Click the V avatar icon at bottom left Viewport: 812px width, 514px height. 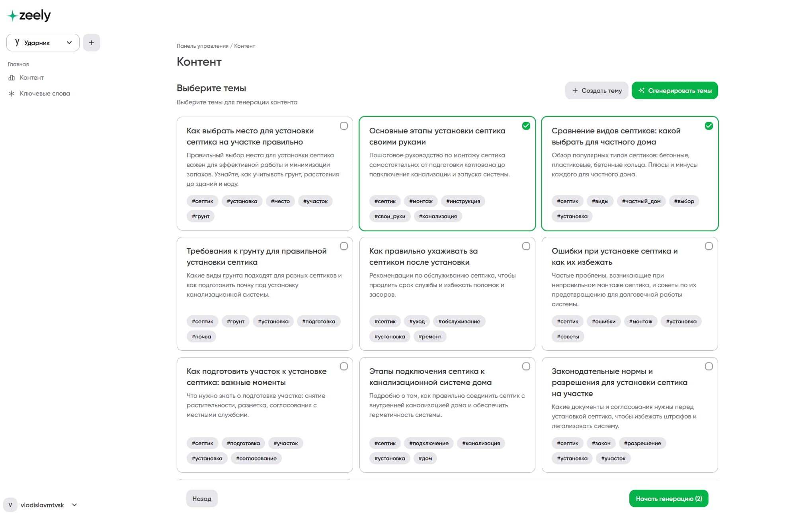[x=10, y=505]
